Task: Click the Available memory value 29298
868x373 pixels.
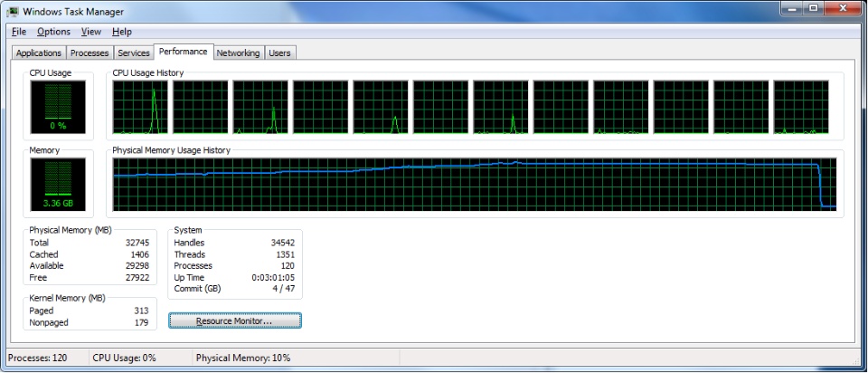Action: [x=137, y=266]
